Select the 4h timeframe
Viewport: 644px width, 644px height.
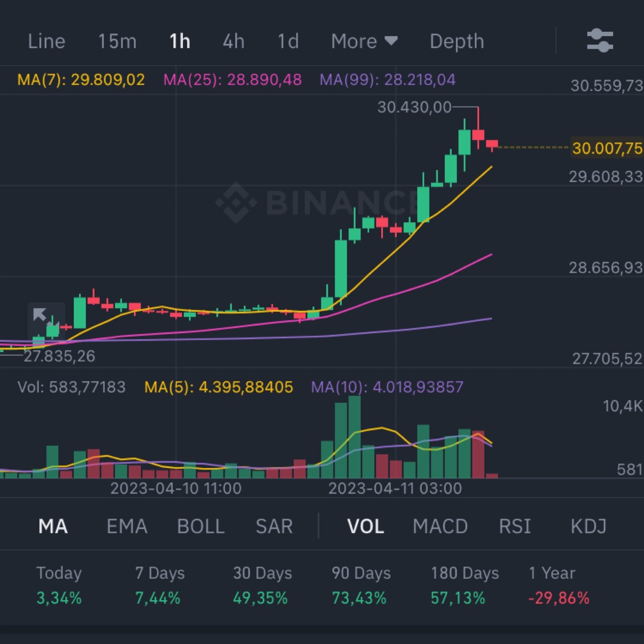point(233,41)
